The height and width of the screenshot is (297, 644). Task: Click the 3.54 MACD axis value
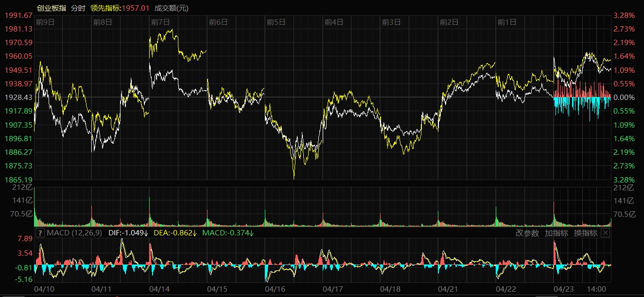click(x=25, y=253)
